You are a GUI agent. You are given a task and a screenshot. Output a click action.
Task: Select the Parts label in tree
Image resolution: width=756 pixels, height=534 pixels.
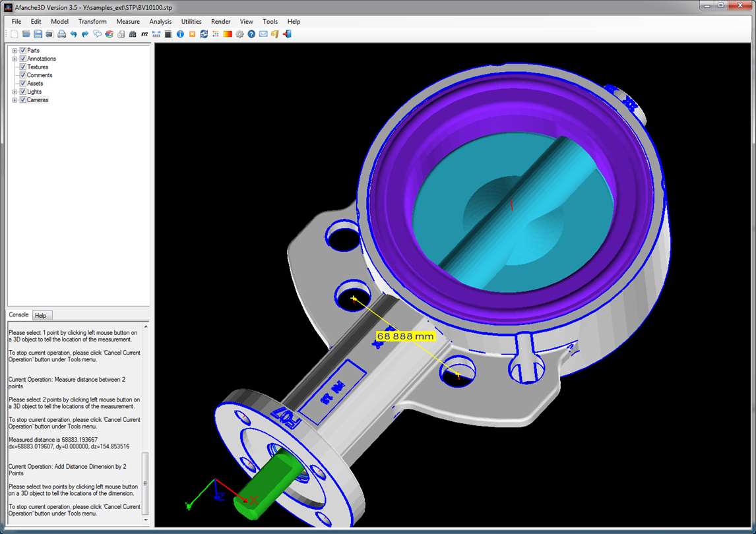tap(33, 50)
